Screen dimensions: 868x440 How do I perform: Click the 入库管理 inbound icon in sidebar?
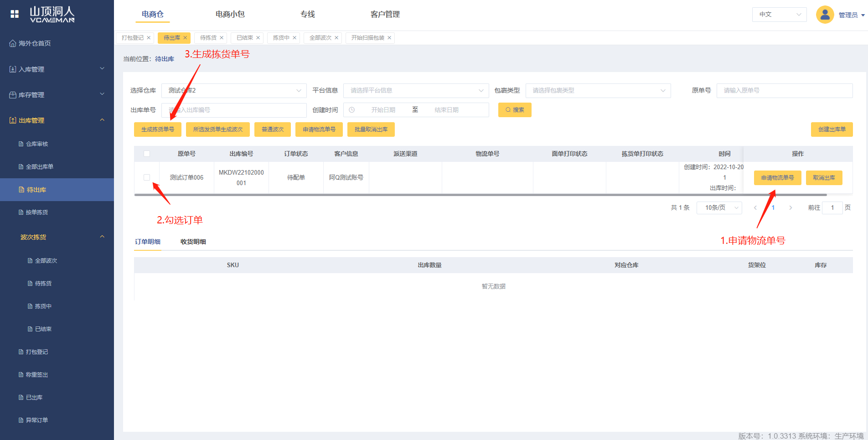[13, 69]
